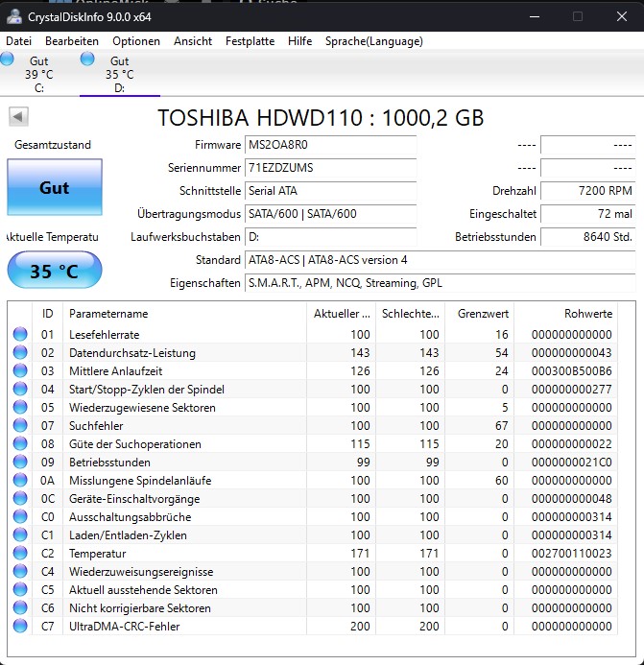Click status orb for Misslungene Spindelanläufe

[20, 480]
